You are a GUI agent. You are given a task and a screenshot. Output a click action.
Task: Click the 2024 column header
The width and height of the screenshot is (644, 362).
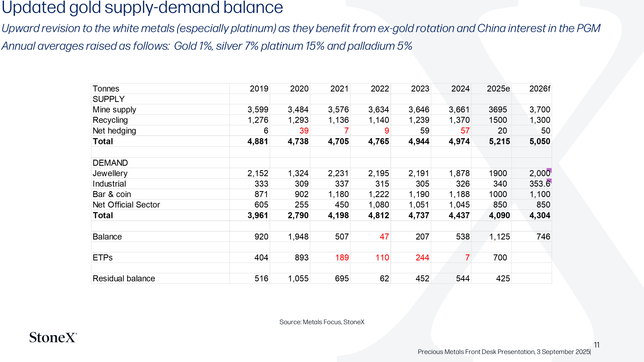pyautogui.click(x=460, y=89)
